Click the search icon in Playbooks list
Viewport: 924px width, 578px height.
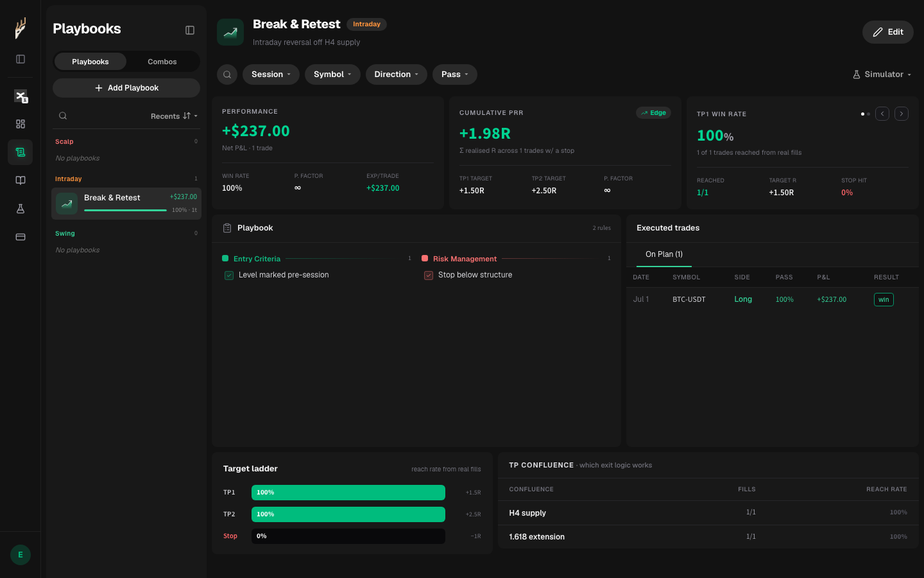(x=63, y=116)
